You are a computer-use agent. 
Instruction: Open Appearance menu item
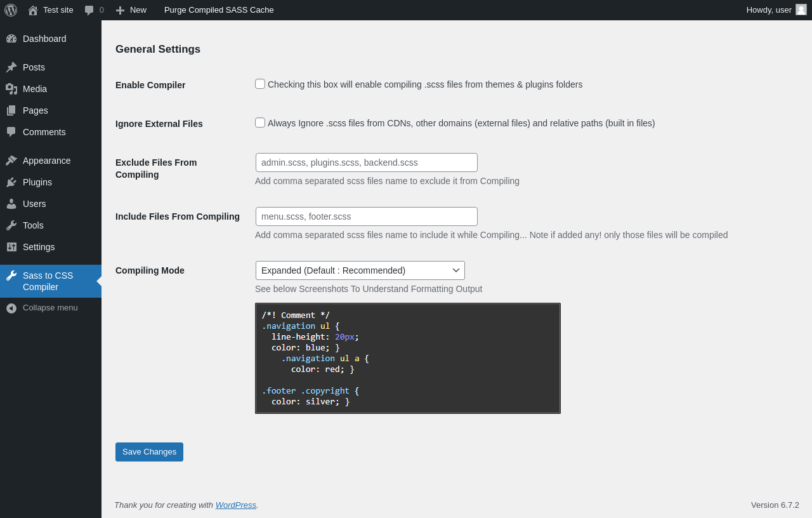pos(51,161)
